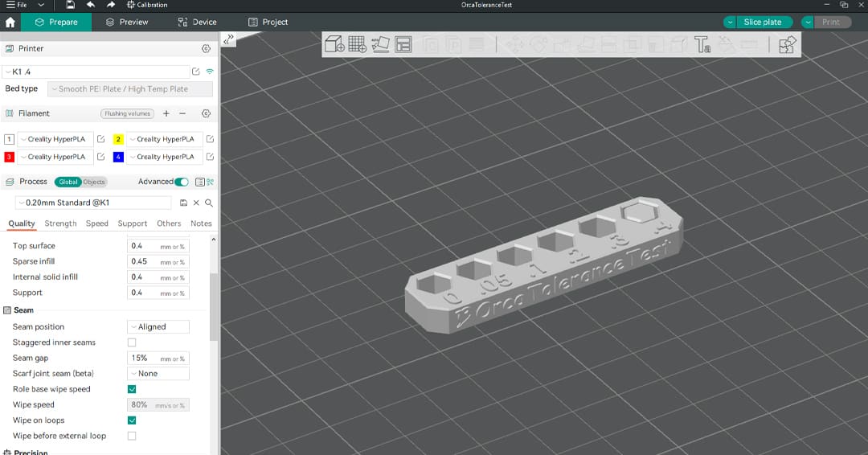
Task: Click the Sparse infill 0.45 width field
Action: [158, 262]
